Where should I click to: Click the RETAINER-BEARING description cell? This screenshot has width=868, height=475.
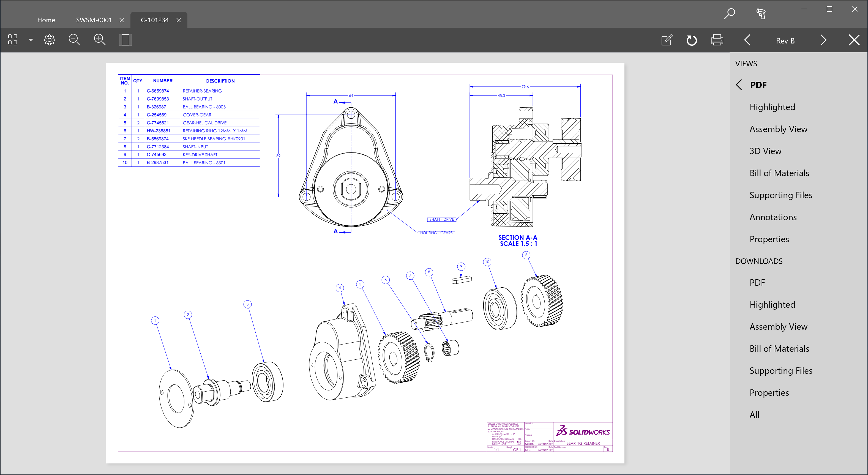click(220, 91)
